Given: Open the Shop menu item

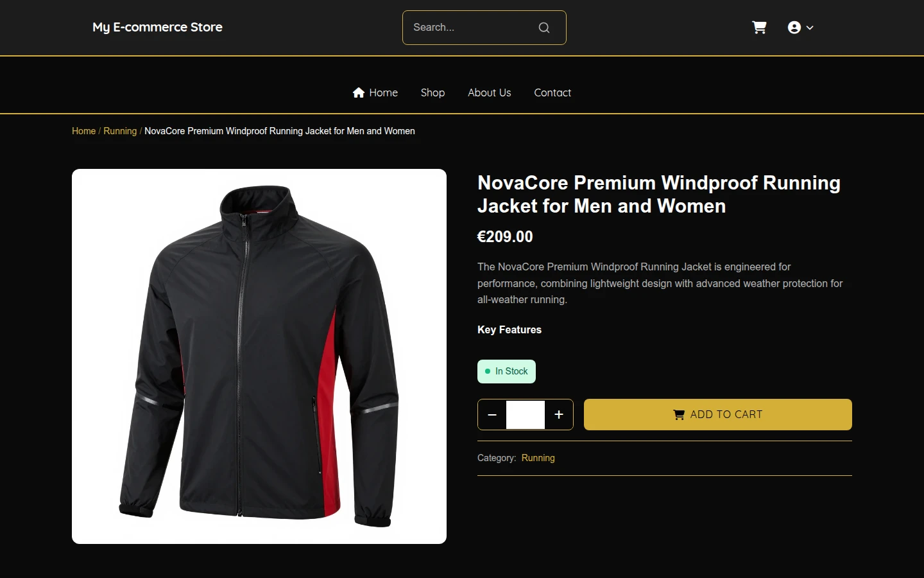Looking at the screenshot, I should (432, 92).
